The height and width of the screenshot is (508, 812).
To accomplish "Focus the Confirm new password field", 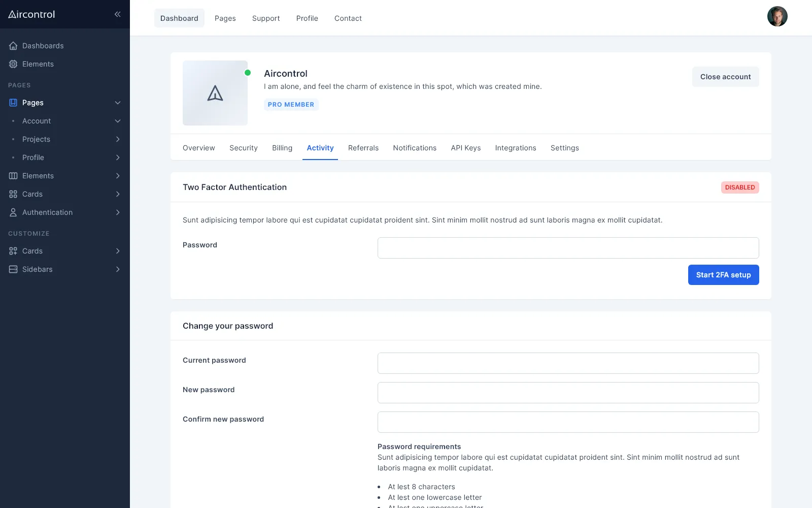I will coord(568,422).
